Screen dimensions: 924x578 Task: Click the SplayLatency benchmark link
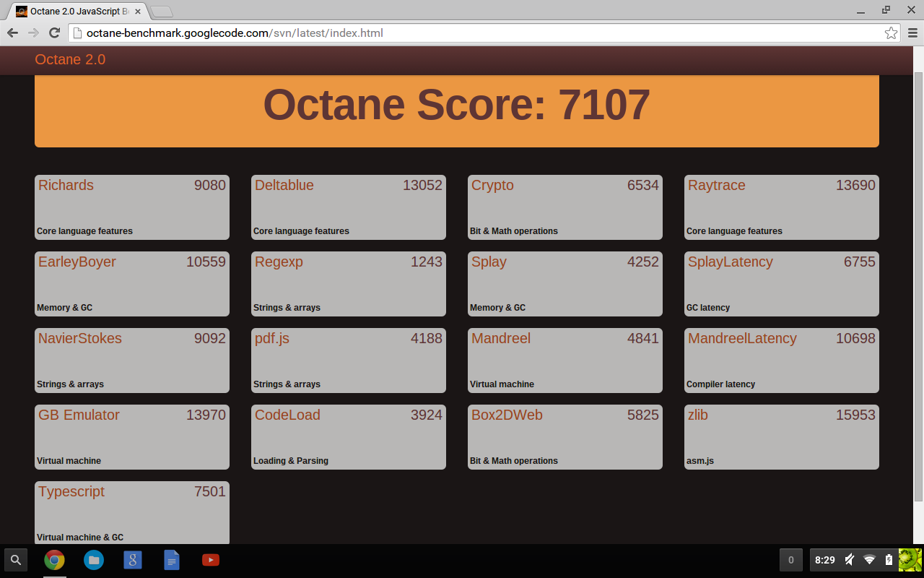(731, 262)
